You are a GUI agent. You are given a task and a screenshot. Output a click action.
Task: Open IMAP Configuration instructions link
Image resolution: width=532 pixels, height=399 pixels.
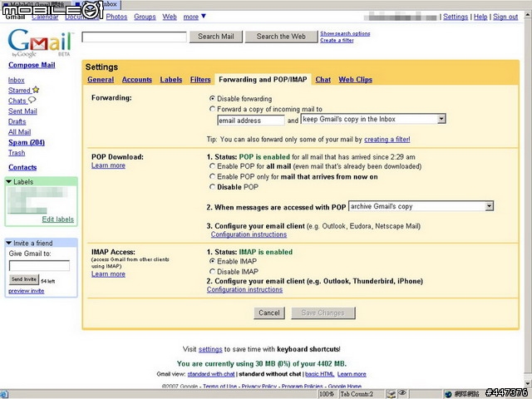244,289
